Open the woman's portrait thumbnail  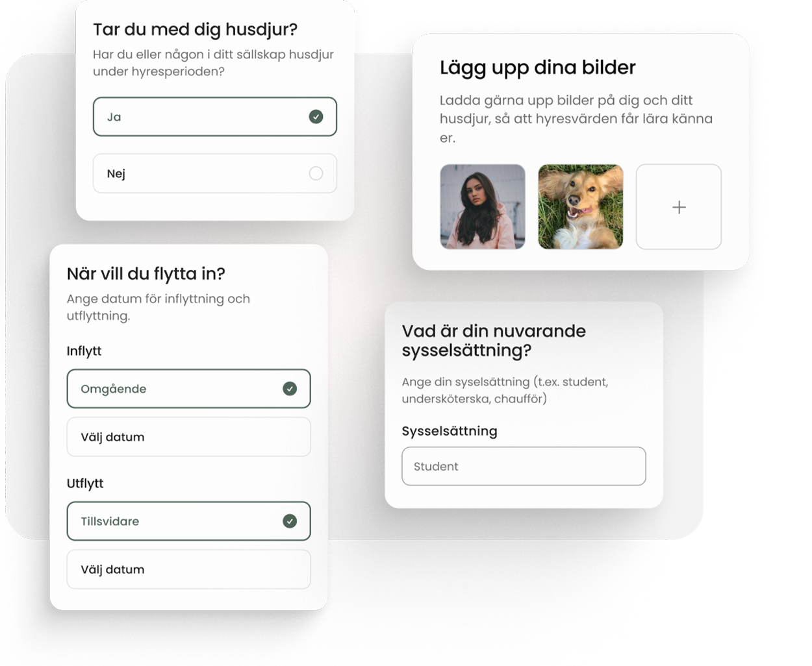483,206
